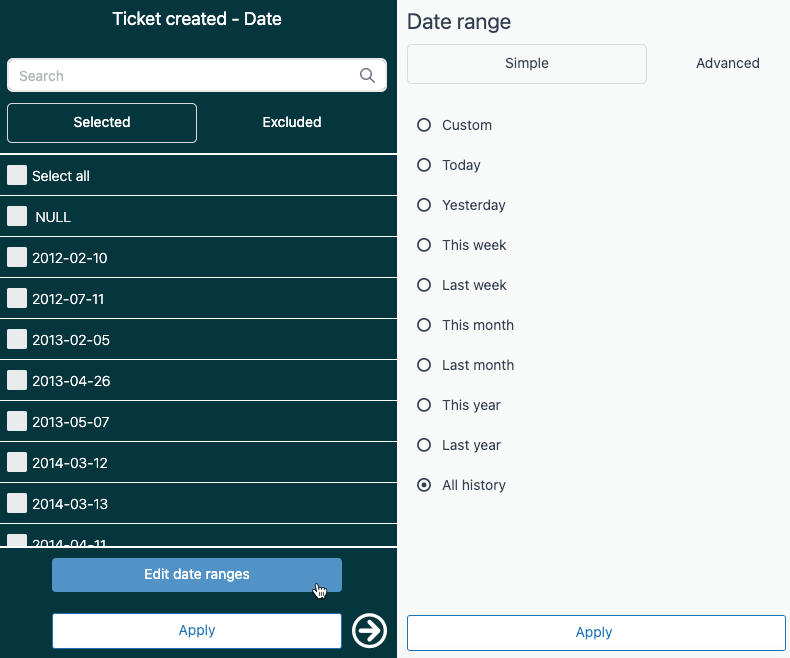Choose This week date range

(424, 245)
